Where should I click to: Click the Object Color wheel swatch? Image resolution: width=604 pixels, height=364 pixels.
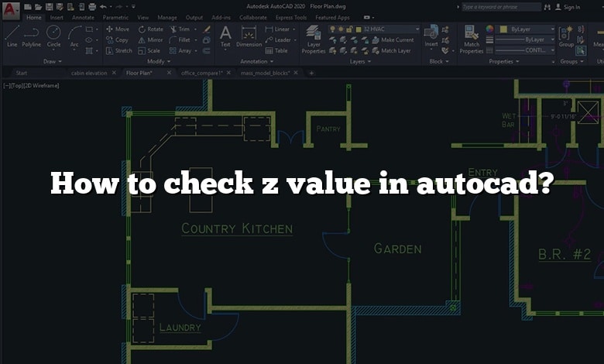point(489,29)
